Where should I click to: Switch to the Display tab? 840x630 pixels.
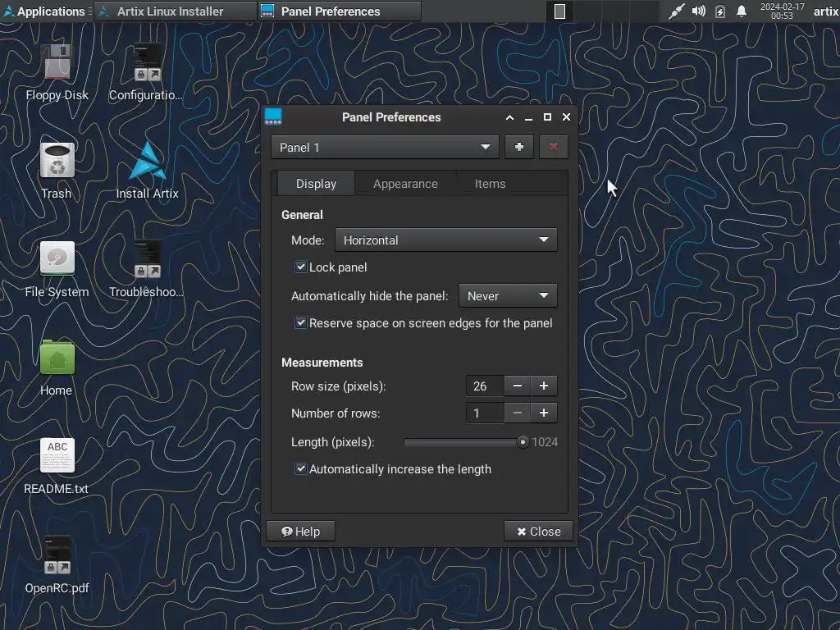tap(316, 184)
